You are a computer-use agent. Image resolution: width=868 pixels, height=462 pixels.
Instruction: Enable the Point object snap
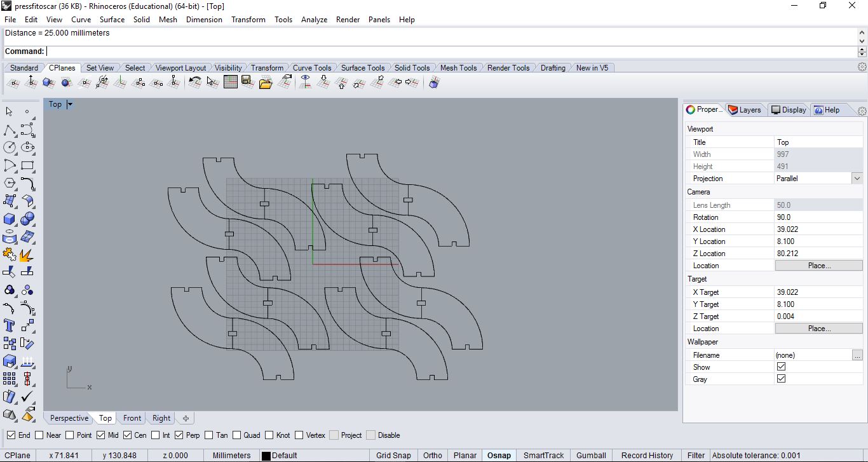(69, 435)
